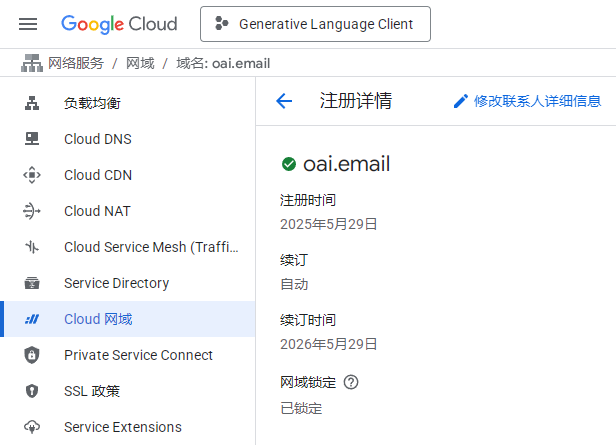This screenshot has height=445, width=616.
Task: Click the help icon next to 网域锁定
Action: [351, 382]
